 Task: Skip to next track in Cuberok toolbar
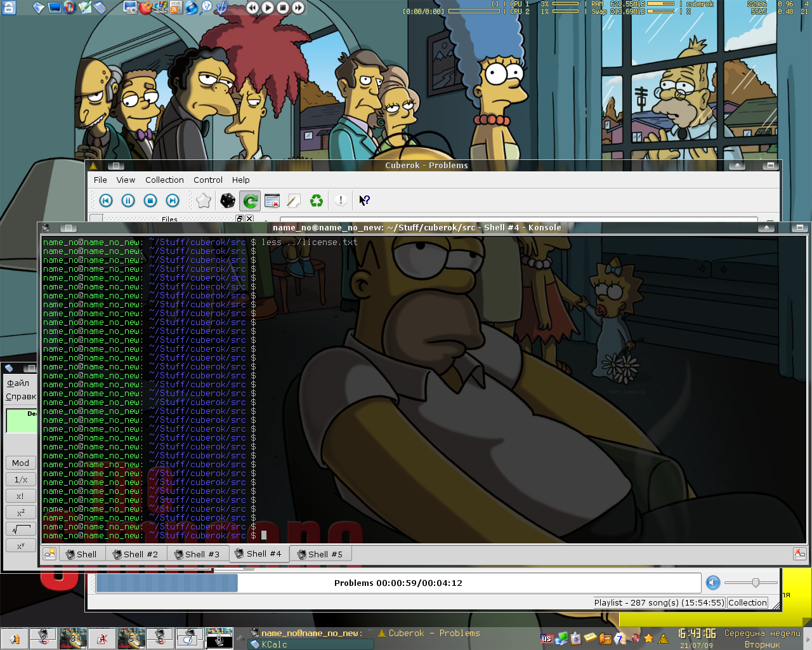coord(173,201)
